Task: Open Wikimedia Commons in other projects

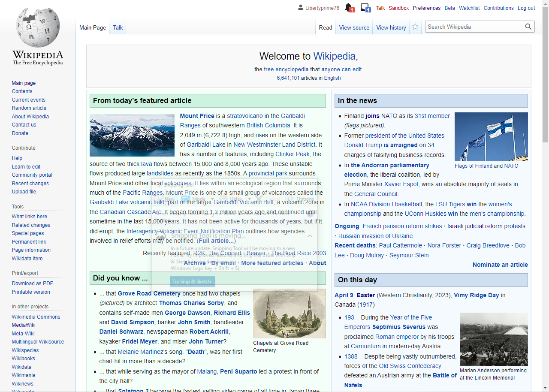Action: (36, 317)
